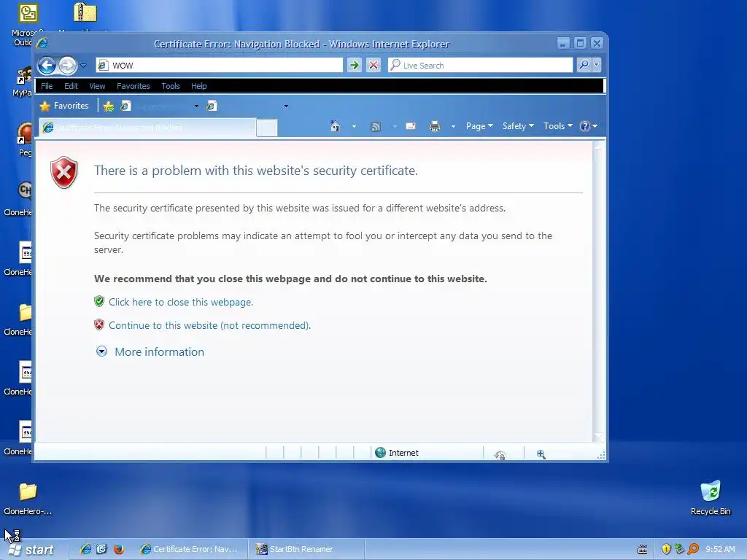The height and width of the screenshot is (560, 747).
Task: Open the Favorites star button
Action: click(x=64, y=106)
